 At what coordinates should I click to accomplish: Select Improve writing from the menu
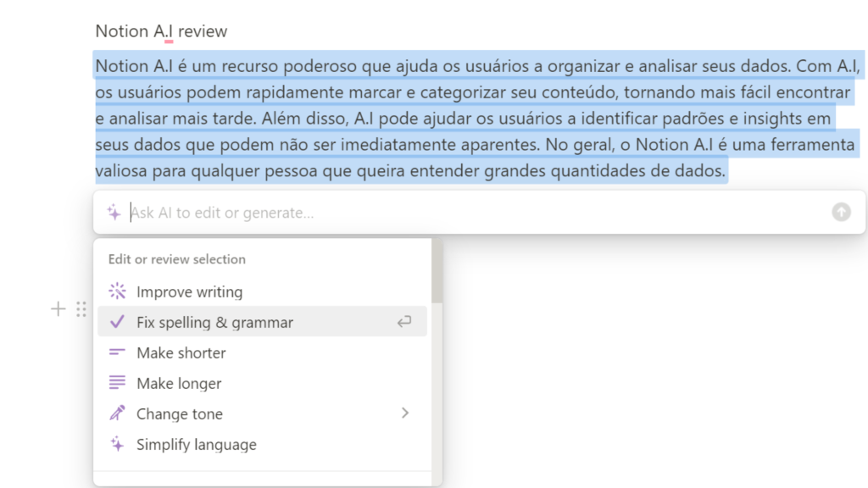point(190,291)
